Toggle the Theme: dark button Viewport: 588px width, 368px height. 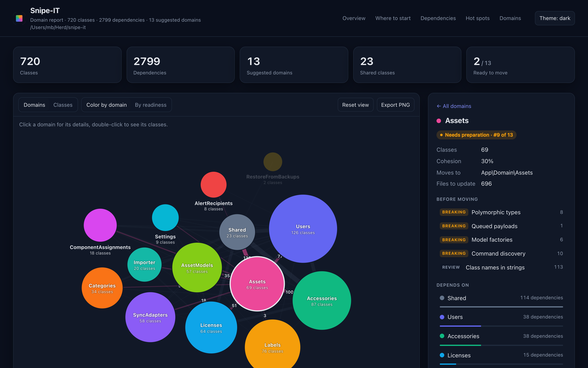click(555, 18)
